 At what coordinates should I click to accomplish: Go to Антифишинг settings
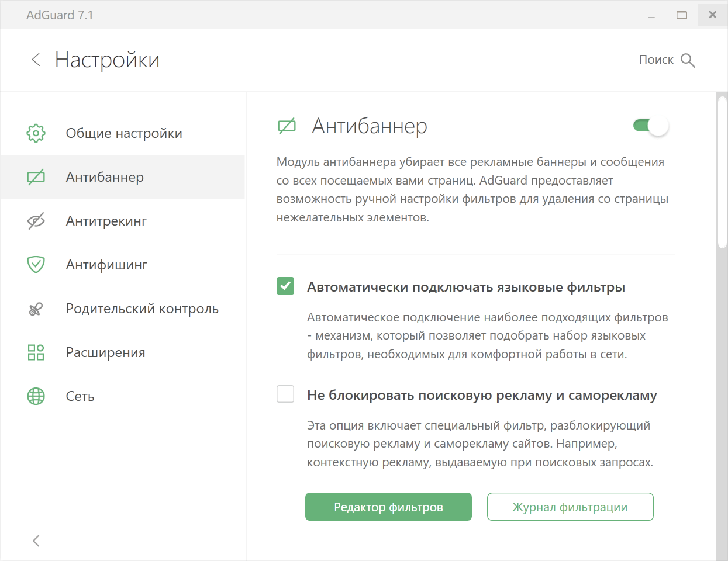coord(123,265)
